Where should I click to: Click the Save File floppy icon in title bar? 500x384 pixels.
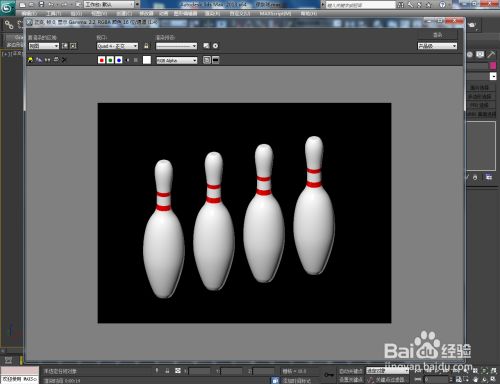(x=41, y=4)
